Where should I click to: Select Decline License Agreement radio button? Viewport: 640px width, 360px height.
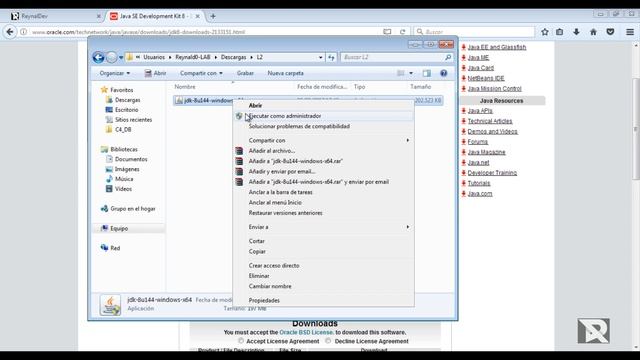click(x=328, y=341)
